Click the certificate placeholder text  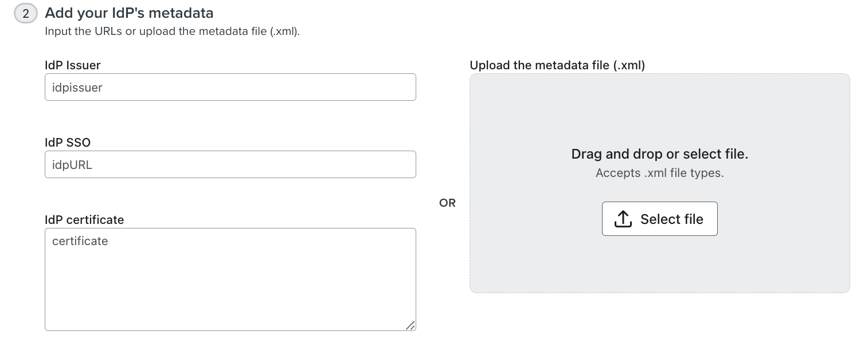80,241
